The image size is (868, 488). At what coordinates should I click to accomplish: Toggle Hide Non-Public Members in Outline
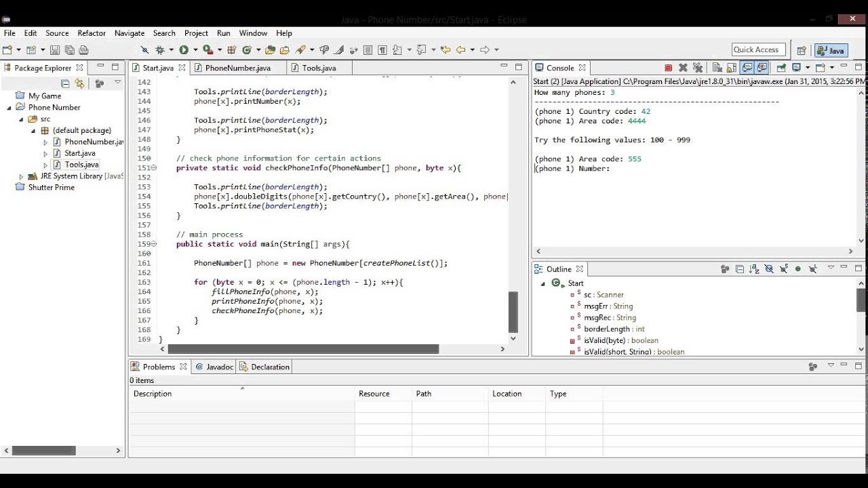(797, 269)
